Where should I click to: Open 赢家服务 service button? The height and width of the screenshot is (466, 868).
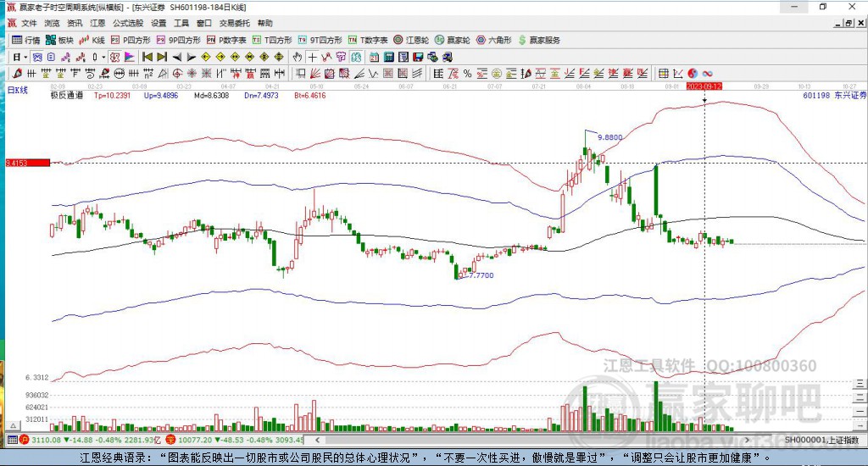(539, 40)
